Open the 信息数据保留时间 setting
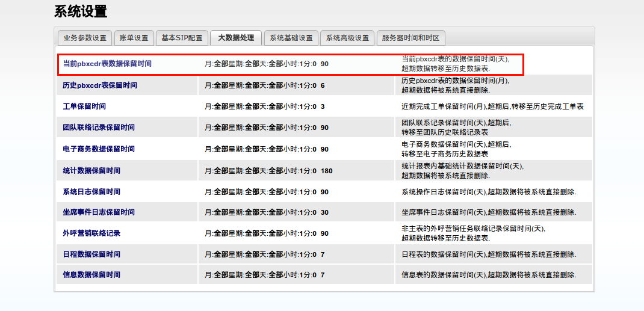 [91, 275]
